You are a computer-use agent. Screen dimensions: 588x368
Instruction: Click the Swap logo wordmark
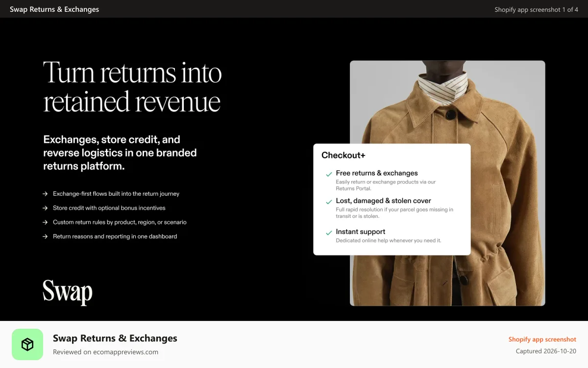[68, 292]
